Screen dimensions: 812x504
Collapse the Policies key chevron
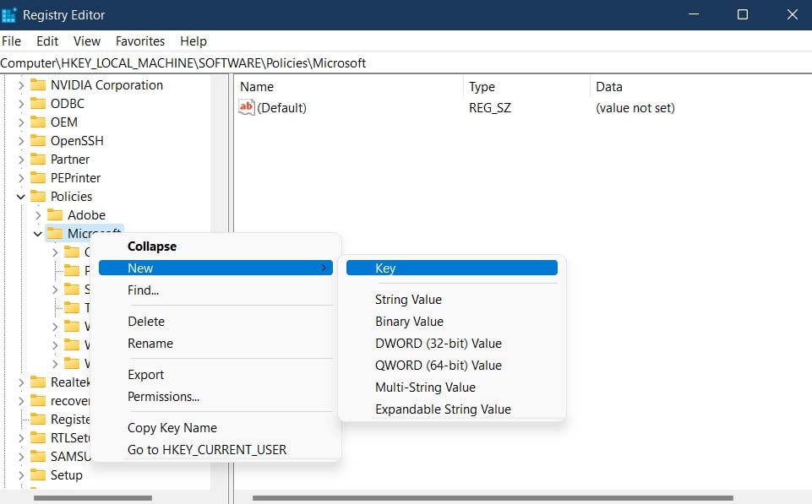tap(21, 197)
